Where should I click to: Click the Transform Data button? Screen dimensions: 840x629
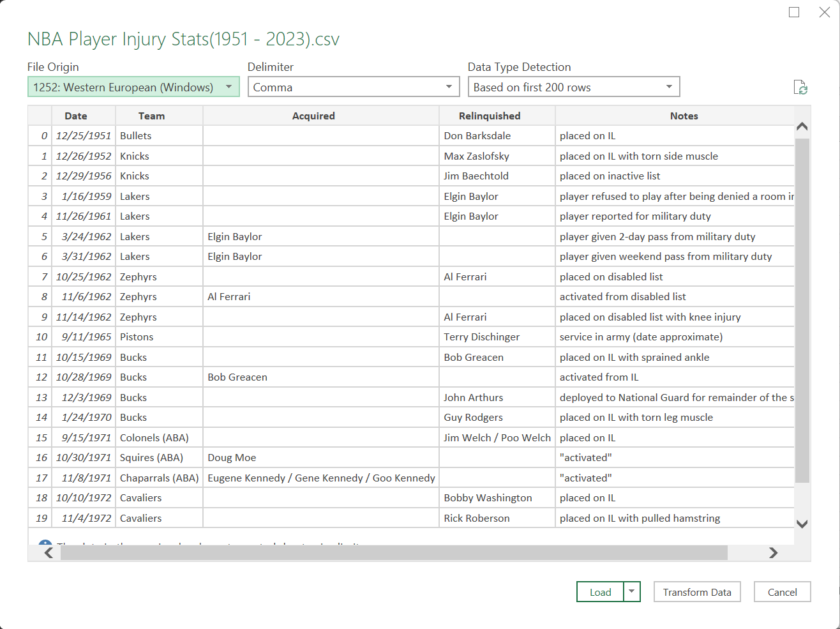[x=697, y=592]
